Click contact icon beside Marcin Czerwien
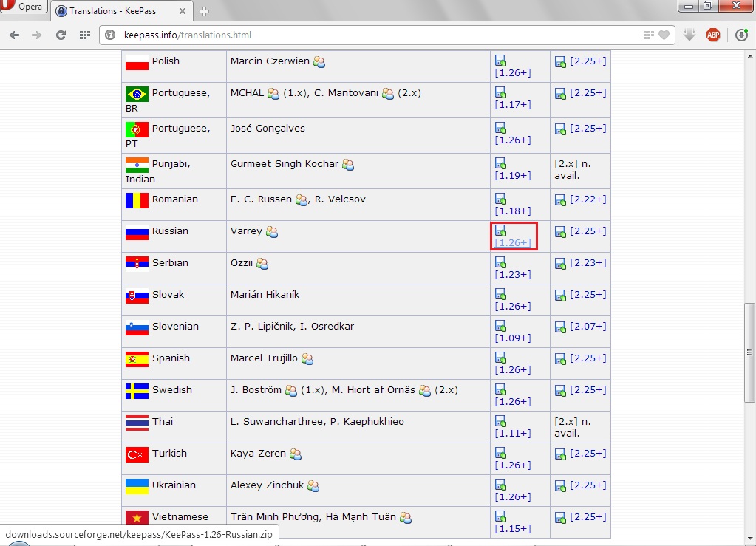Viewport: 756px width, 546px height. (x=319, y=62)
